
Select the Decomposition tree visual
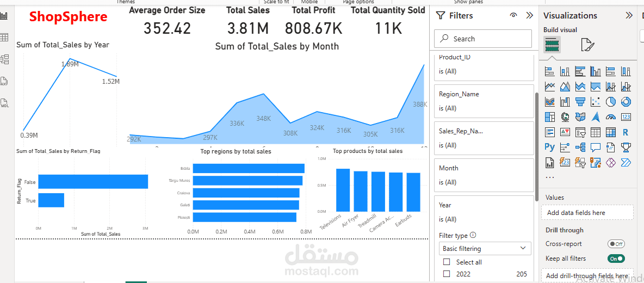(x=580, y=147)
